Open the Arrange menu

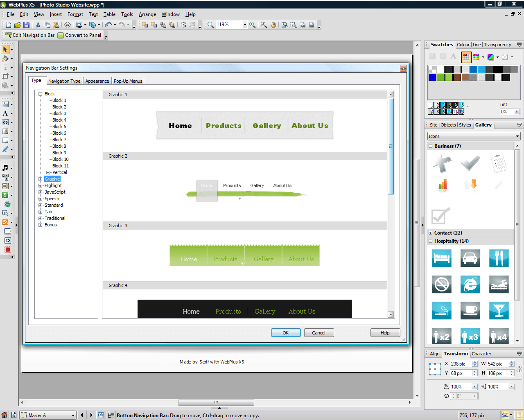(x=147, y=14)
